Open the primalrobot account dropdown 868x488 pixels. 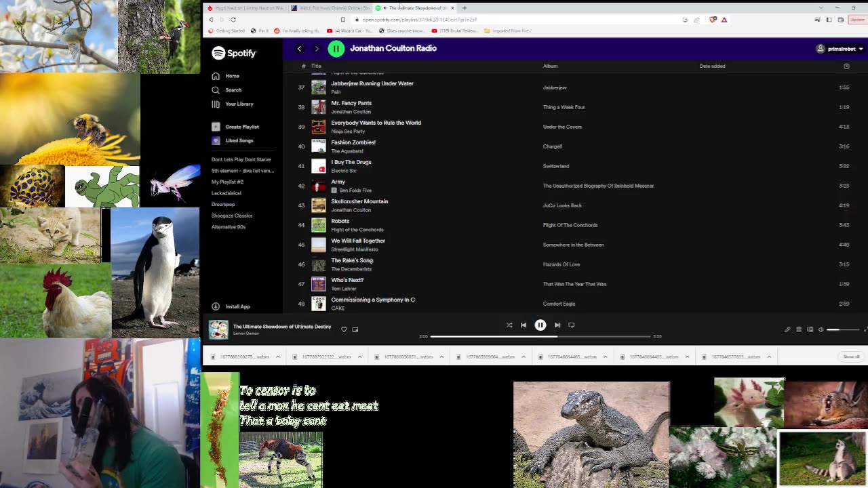click(x=840, y=49)
